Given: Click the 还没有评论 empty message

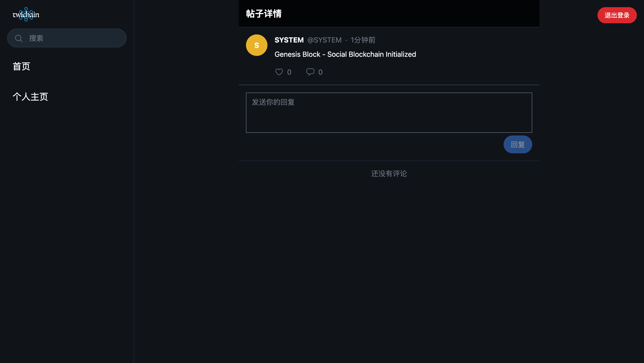Looking at the screenshot, I should coord(389,174).
